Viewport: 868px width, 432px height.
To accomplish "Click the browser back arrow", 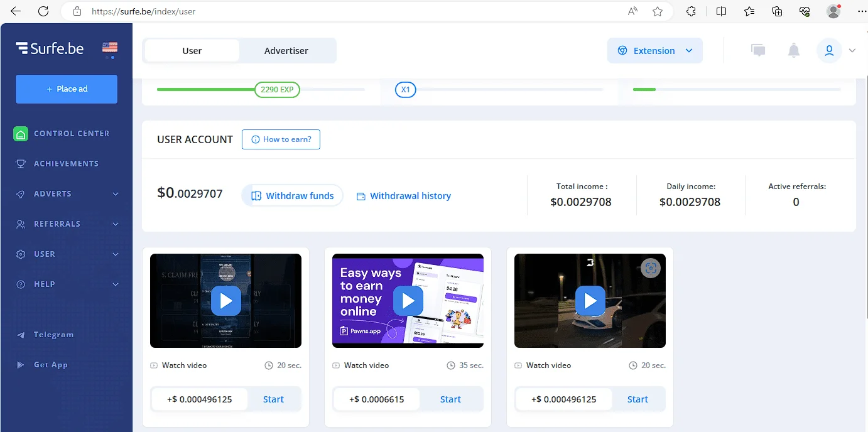I will point(16,11).
